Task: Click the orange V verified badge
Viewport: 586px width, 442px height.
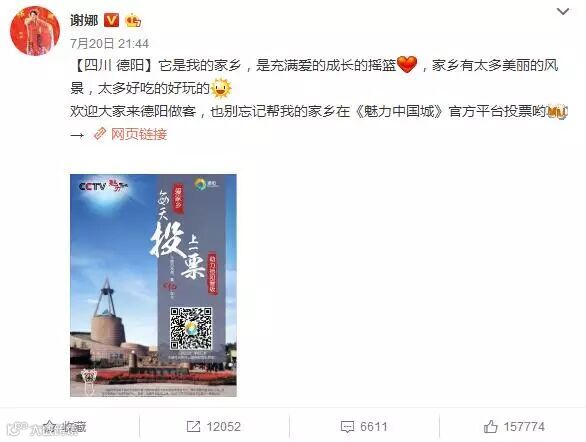Action: point(111,20)
